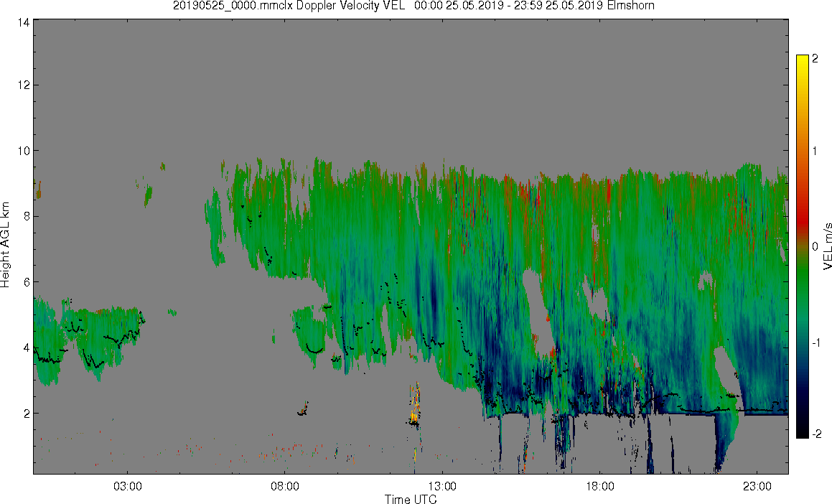Screen dimensions: 832x504
Task: Click the plot title text at top
Action: click(413, 6)
